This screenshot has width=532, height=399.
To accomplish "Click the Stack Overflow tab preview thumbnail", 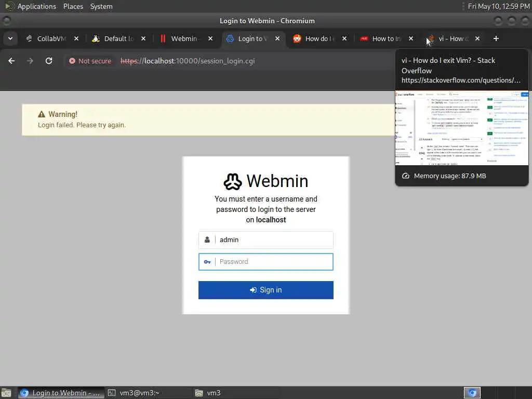I will pos(461,128).
